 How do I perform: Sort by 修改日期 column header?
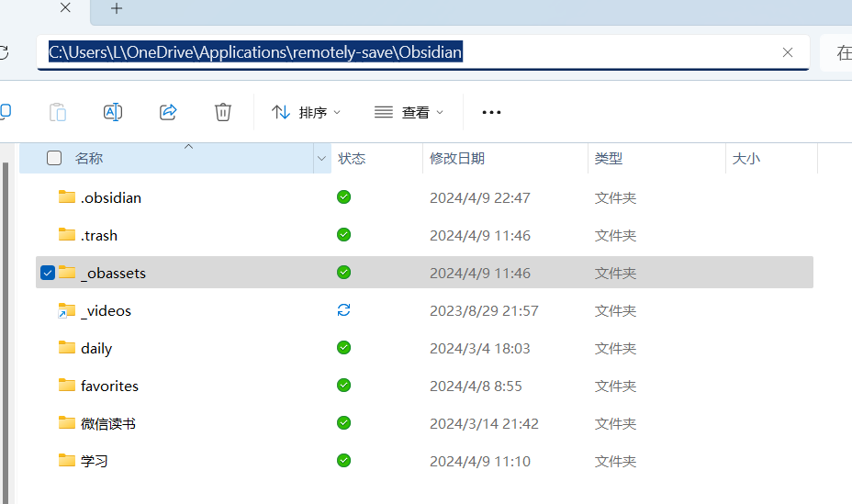[457, 158]
